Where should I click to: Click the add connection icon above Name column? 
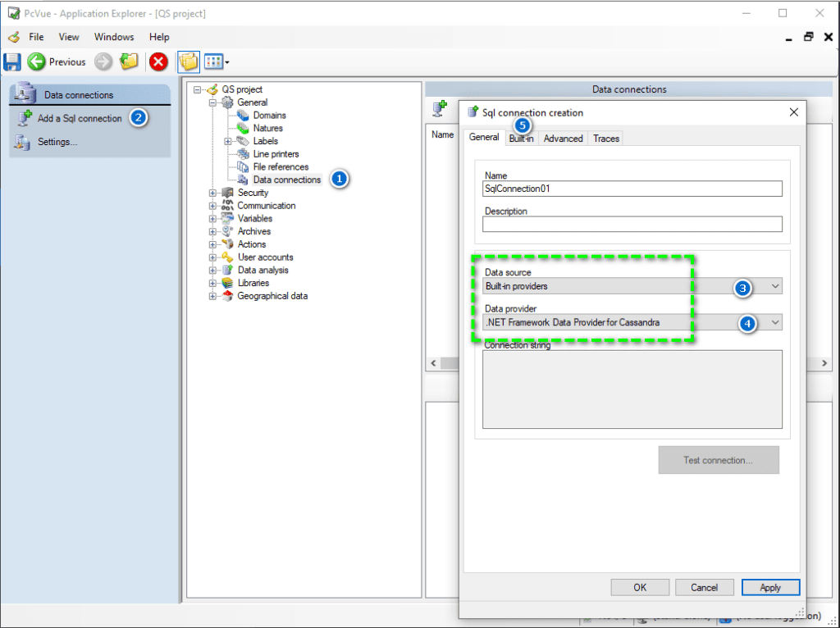pos(441,108)
